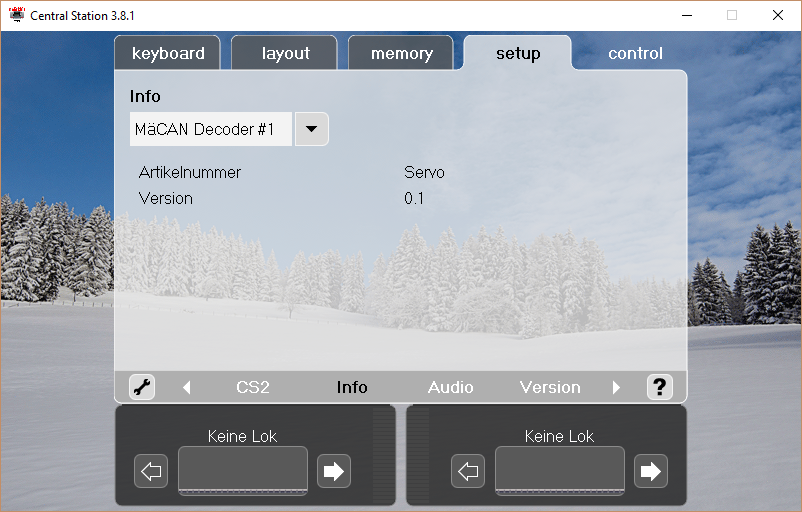Click right arrow button of left loco panel
The image size is (802, 512).
click(334, 471)
